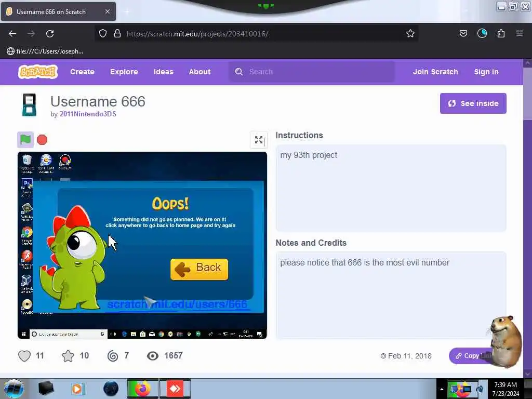532x399 pixels.
Task: Click Sign in
Action: 486,72
